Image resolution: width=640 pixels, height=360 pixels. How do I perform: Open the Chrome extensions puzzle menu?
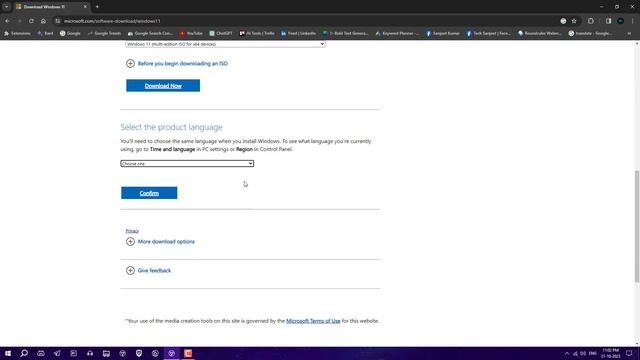coord(591,21)
